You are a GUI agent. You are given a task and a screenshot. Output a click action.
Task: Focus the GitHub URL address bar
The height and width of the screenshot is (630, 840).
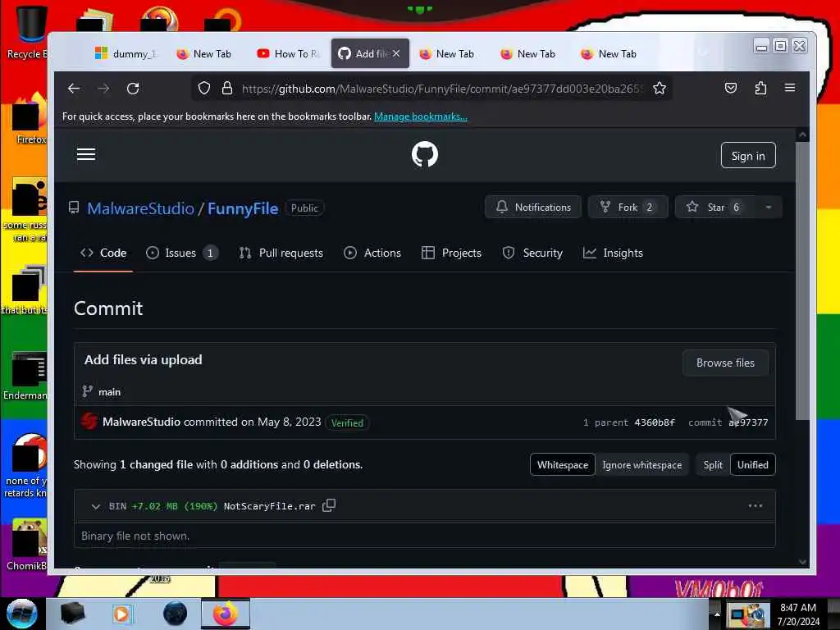pyautogui.click(x=441, y=89)
